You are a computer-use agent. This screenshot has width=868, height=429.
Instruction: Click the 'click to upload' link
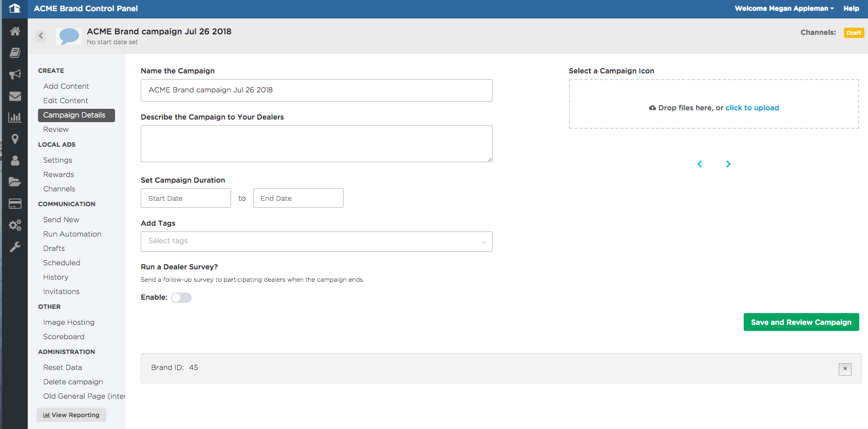click(752, 108)
